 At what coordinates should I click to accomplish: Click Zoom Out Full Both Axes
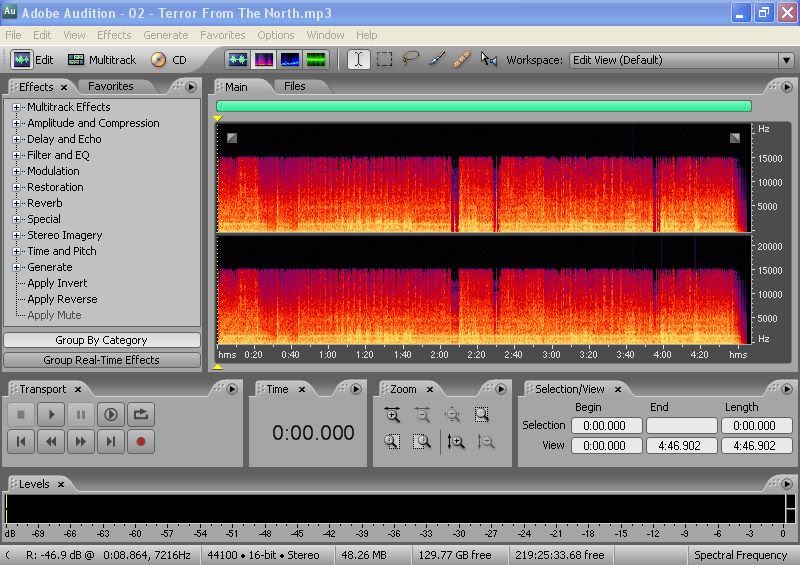point(452,414)
